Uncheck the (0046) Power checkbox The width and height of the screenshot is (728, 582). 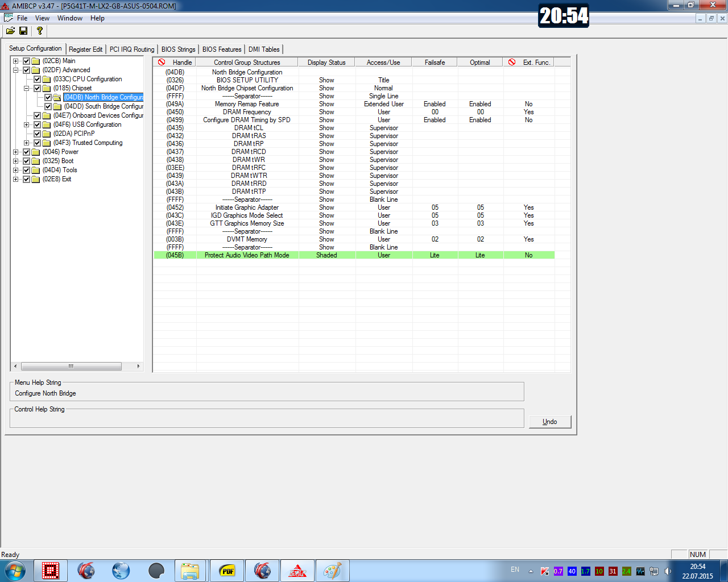(x=26, y=152)
